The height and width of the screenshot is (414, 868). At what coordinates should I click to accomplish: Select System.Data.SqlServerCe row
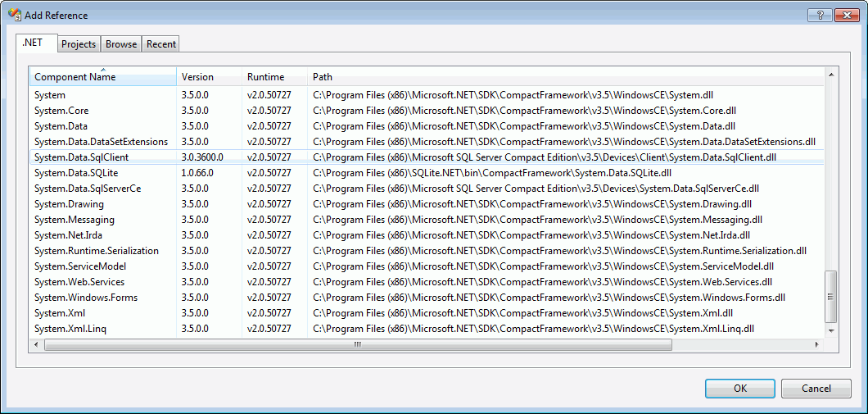427,189
